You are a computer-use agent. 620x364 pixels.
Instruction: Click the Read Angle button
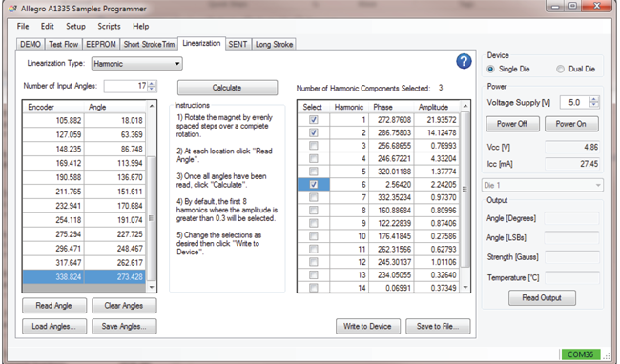tap(54, 306)
